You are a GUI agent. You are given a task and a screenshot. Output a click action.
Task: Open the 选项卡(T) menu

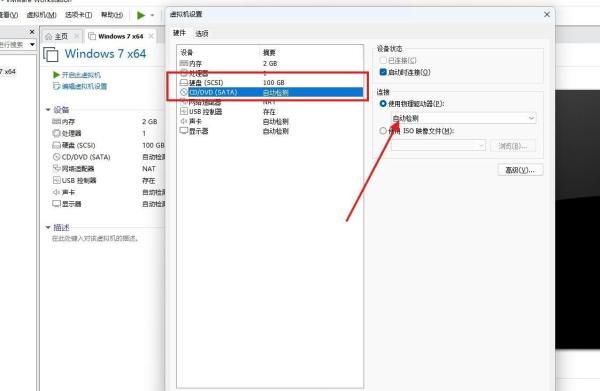click(78, 15)
